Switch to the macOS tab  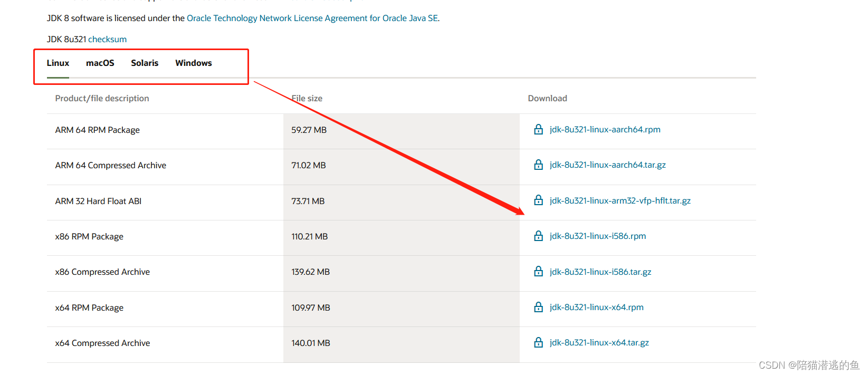(x=100, y=63)
